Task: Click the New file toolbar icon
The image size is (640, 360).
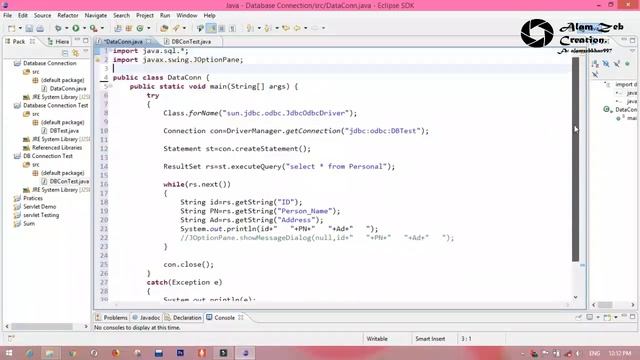Action: [11, 28]
